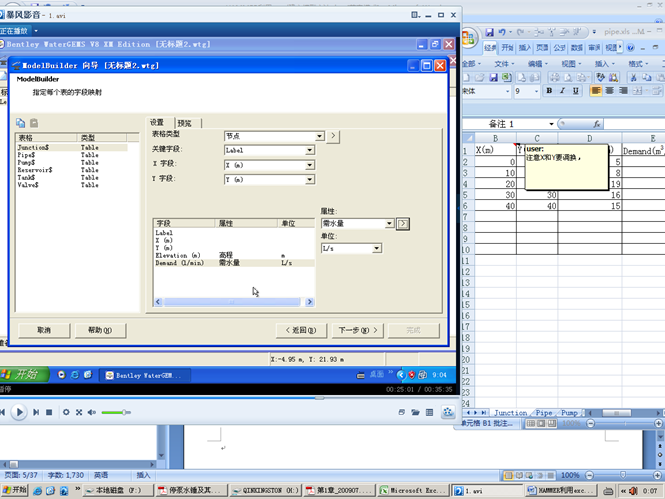The width and height of the screenshot is (665, 499).
Task: Open the X 字段 dropdown
Action: [x=309, y=165]
